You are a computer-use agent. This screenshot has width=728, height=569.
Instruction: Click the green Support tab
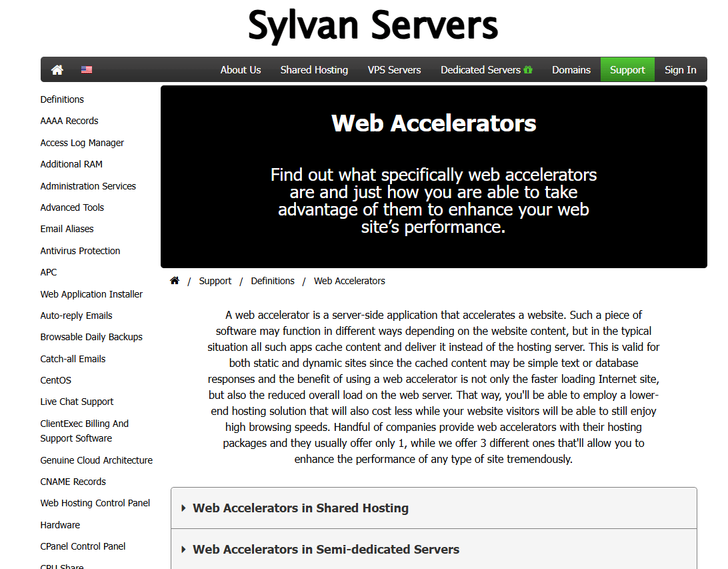pyautogui.click(x=627, y=69)
